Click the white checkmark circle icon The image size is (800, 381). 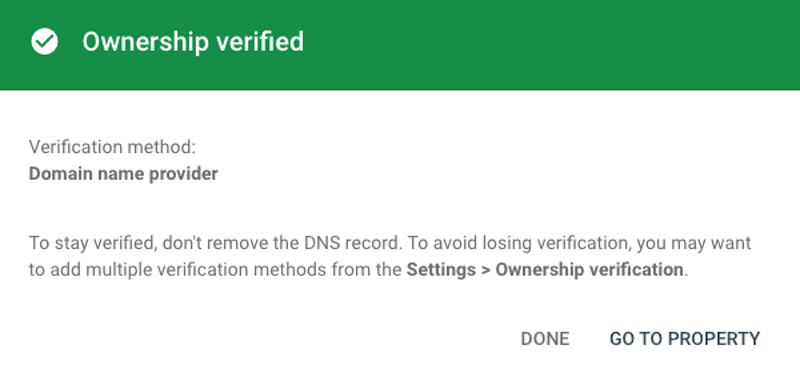pos(44,41)
